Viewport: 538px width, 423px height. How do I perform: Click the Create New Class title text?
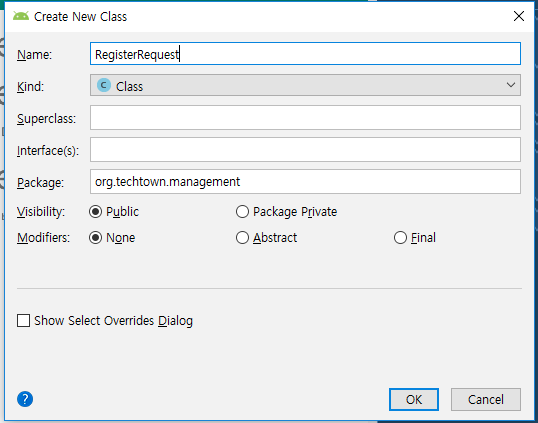click(80, 16)
